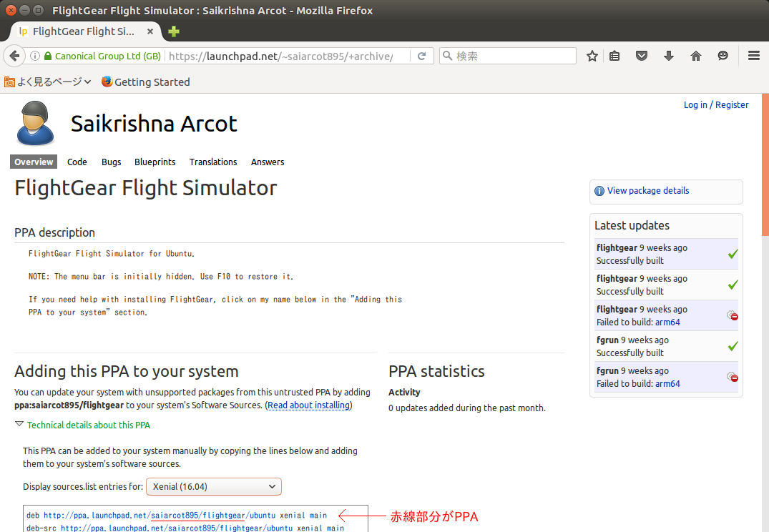Click the info icon beside View package details
769x532 pixels.
point(599,191)
